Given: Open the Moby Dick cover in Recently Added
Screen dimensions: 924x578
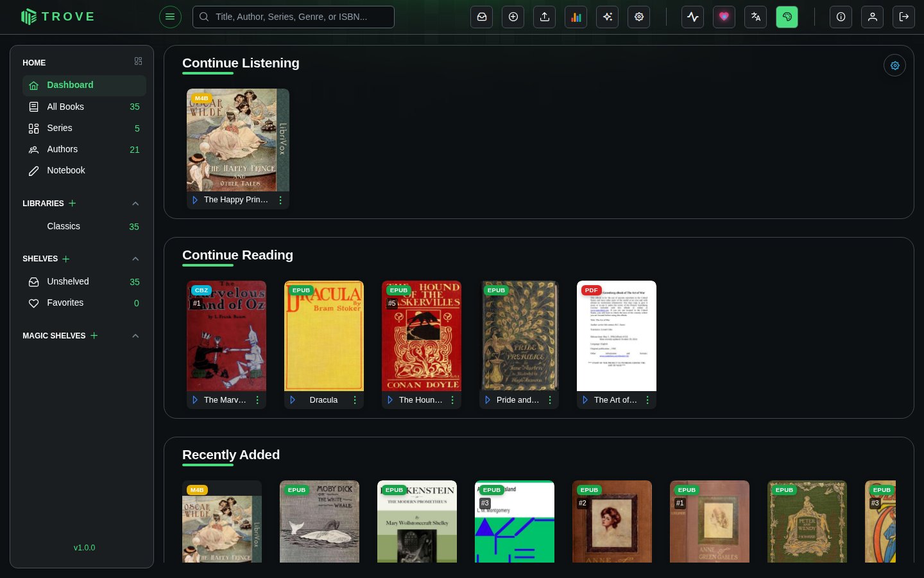Looking at the screenshot, I should (x=320, y=521).
